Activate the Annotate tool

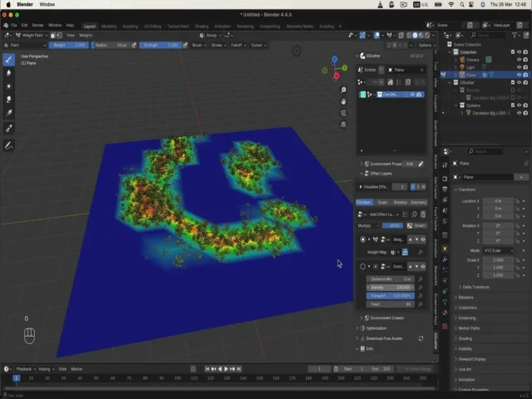click(9, 145)
